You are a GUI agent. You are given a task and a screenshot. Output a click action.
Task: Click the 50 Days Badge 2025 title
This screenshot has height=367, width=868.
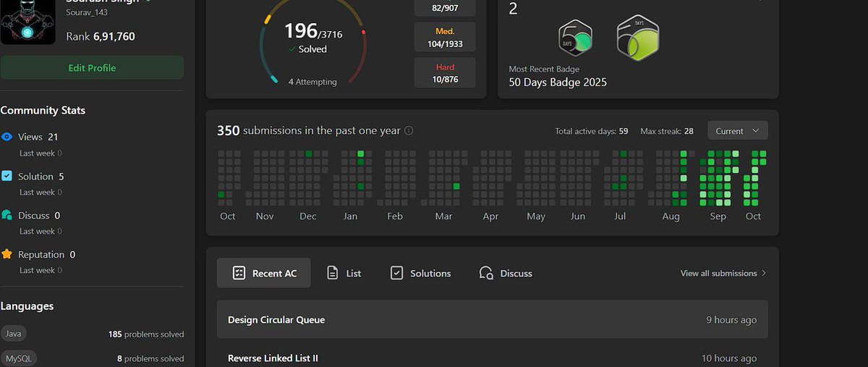(x=558, y=82)
